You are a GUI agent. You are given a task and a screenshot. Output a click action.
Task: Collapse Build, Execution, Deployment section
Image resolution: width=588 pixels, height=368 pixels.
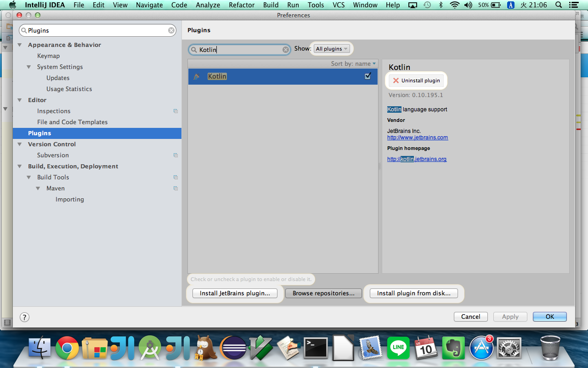point(20,167)
